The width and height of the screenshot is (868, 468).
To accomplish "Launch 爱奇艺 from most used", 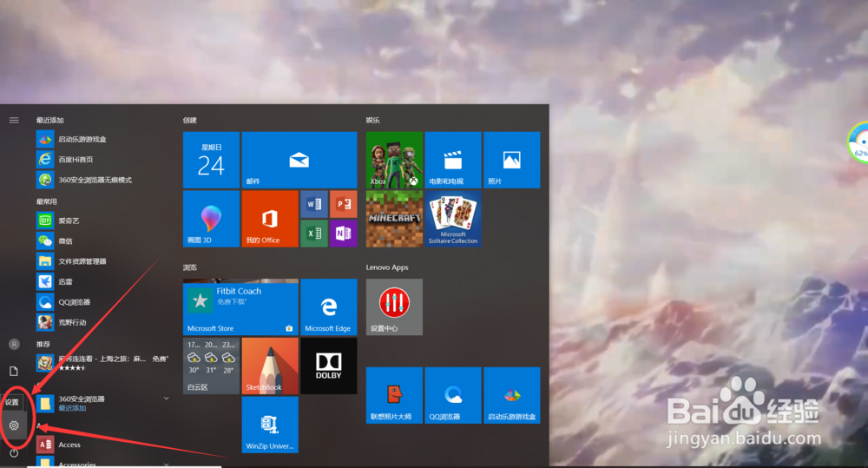I will click(x=103, y=221).
